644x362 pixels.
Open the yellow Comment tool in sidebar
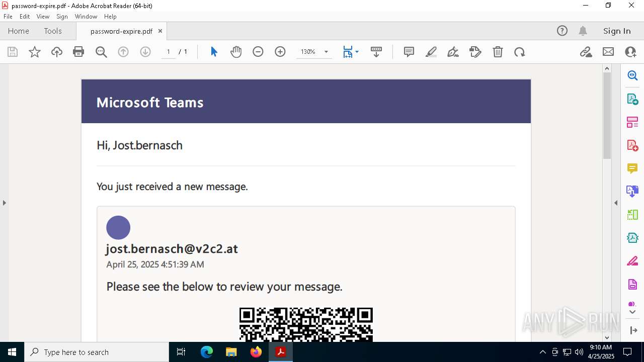(632, 168)
